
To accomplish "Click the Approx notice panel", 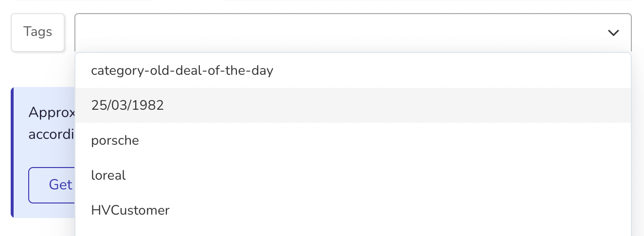I will (x=44, y=146).
